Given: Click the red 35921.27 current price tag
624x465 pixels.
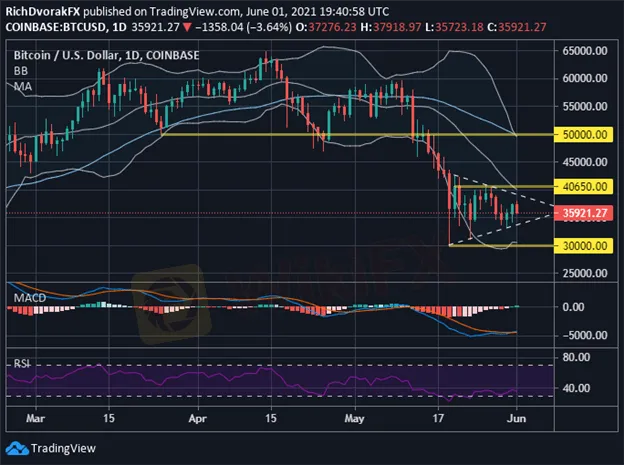Looking at the screenshot, I should pyautogui.click(x=583, y=213).
